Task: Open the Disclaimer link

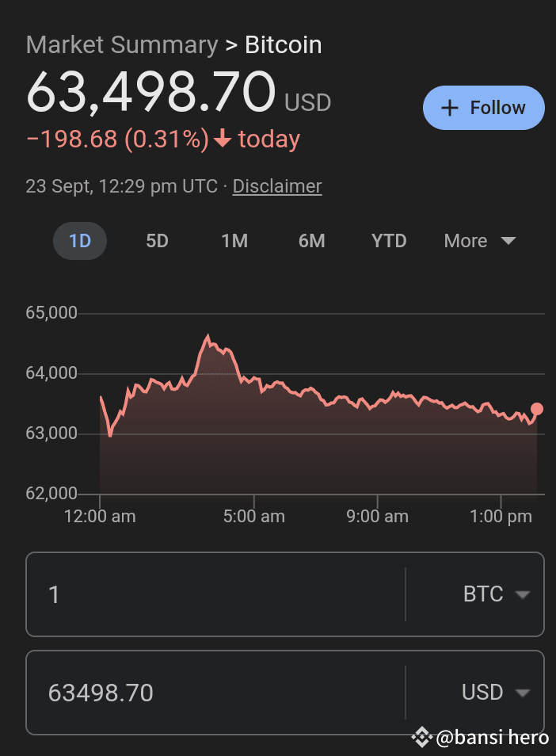Action: [x=277, y=186]
